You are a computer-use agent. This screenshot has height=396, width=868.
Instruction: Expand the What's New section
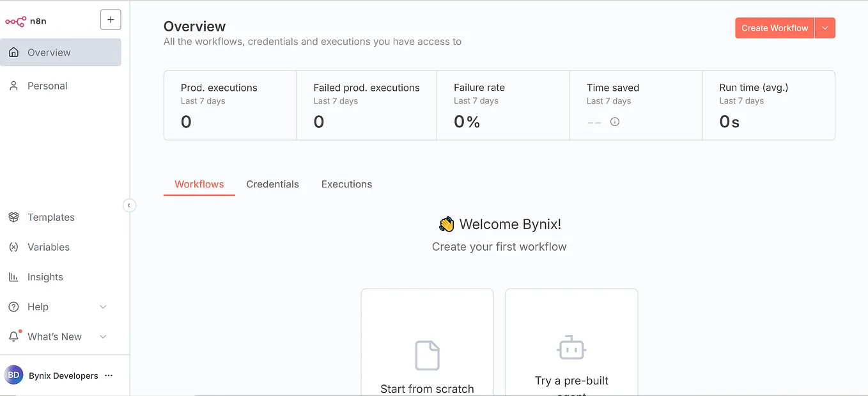(103, 336)
